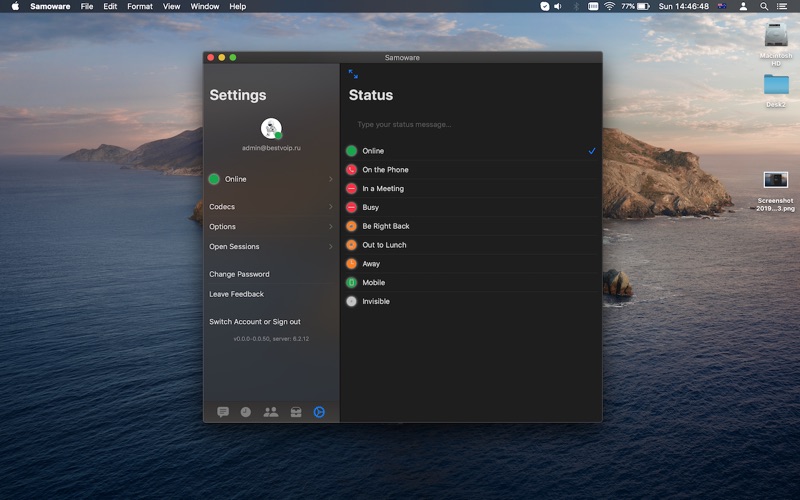Open Macintosh HD desktop drive icon
The width and height of the screenshot is (800, 500).
tap(776, 36)
